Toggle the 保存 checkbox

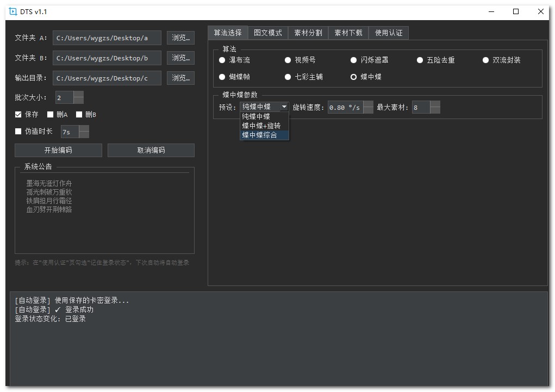pos(18,115)
